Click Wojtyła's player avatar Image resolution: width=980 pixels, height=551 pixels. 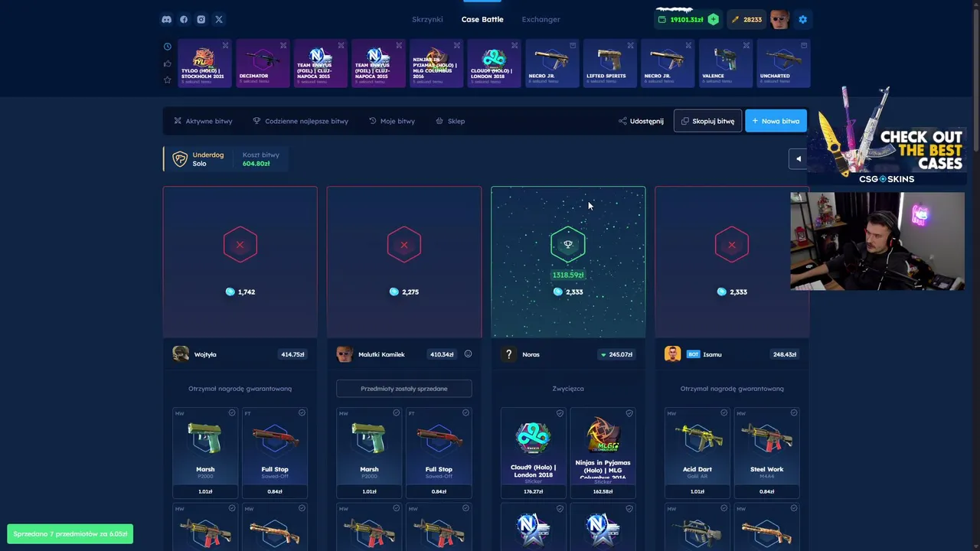(x=181, y=354)
